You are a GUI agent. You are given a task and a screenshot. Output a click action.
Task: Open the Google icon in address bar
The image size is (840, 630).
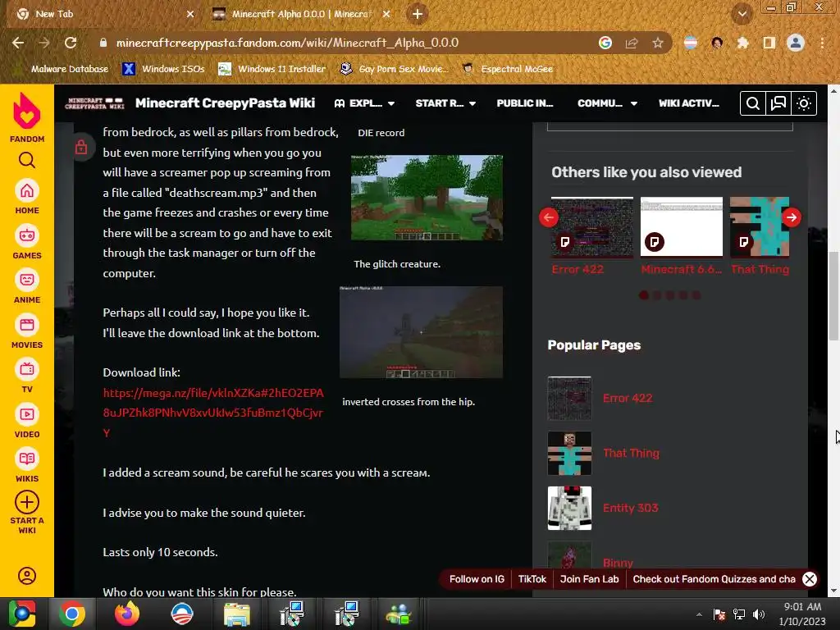[x=605, y=43]
